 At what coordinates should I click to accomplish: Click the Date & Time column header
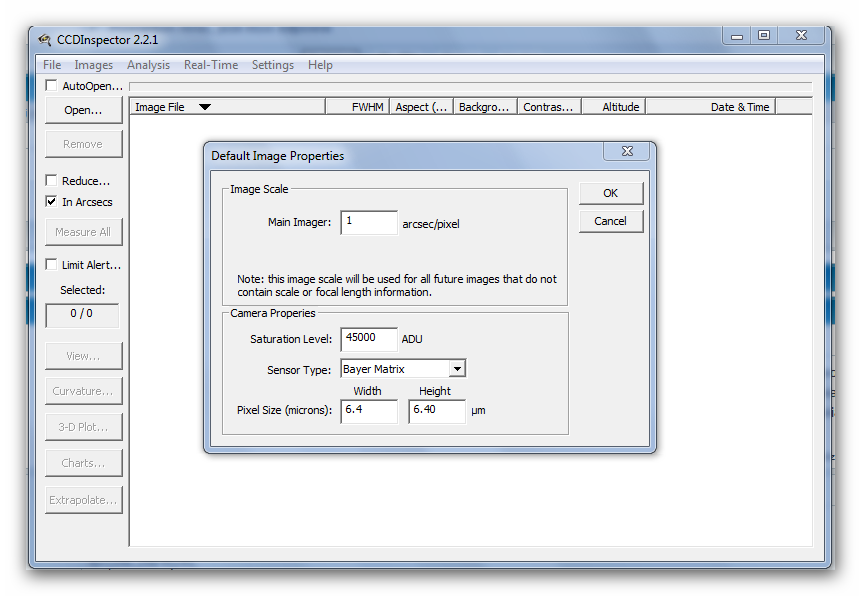click(x=711, y=107)
